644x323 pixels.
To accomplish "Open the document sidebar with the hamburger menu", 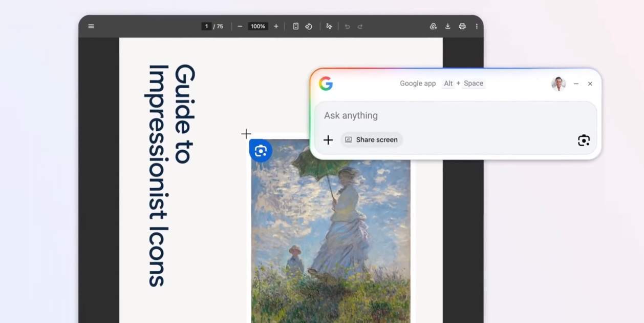I will (x=91, y=26).
